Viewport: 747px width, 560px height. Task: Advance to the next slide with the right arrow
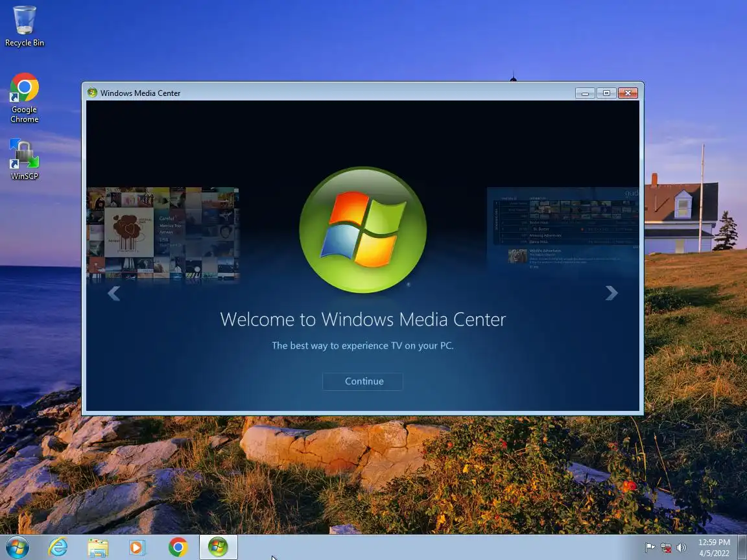click(x=611, y=293)
